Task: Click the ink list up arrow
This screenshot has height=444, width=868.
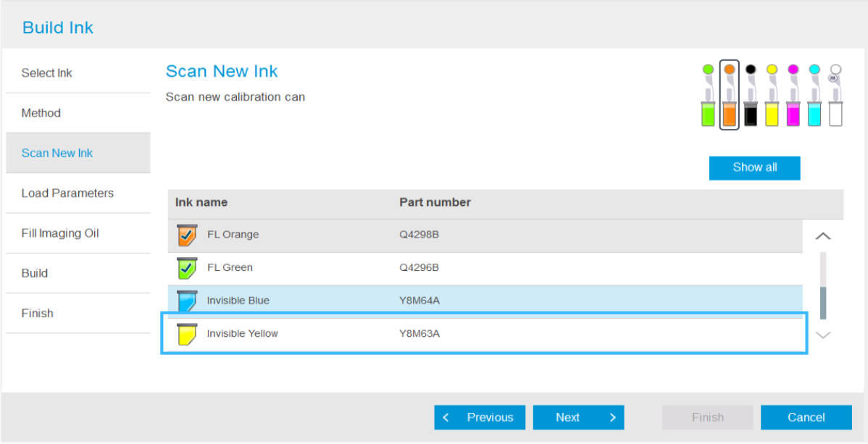Action: pyautogui.click(x=823, y=236)
